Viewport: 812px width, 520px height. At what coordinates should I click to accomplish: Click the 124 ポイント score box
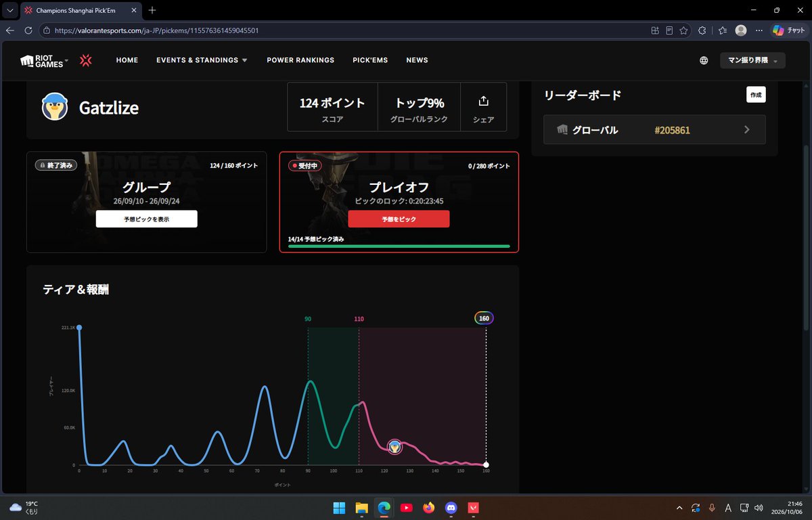(x=332, y=107)
